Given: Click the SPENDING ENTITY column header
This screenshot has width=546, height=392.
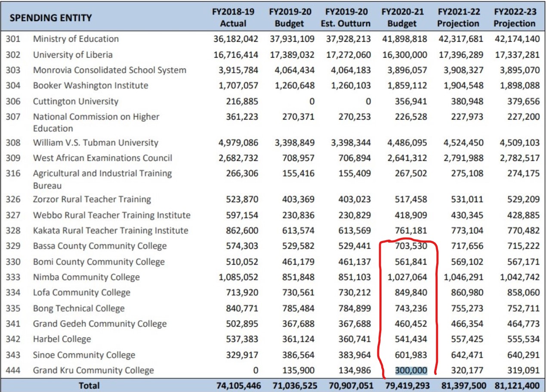Looking at the screenshot, I should tap(51, 18).
